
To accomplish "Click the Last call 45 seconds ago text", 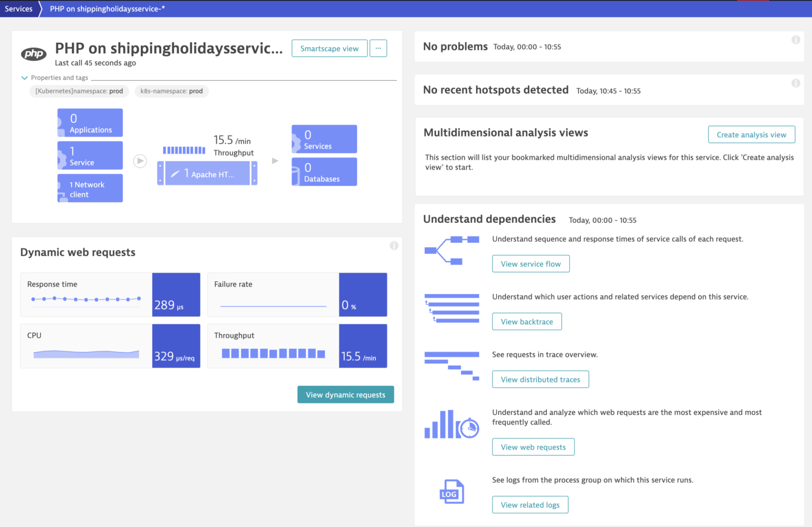I will pyautogui.click(x=96, y=63).
